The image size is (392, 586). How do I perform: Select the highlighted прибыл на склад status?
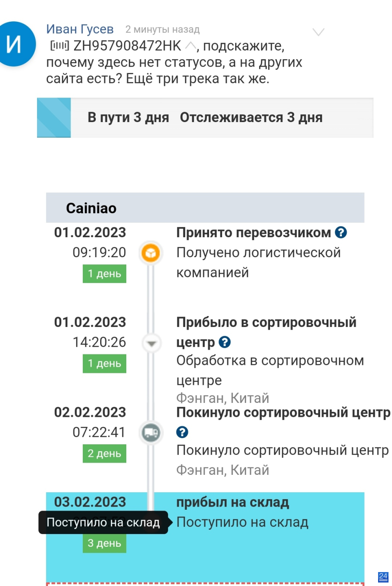tap(233, 502)
